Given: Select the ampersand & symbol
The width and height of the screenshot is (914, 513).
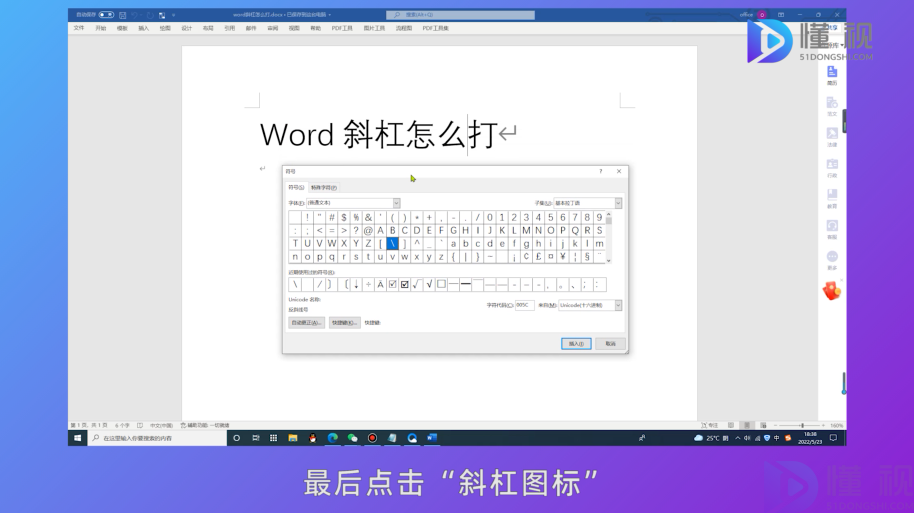Looking at the screenshot, I should (368, 217).
